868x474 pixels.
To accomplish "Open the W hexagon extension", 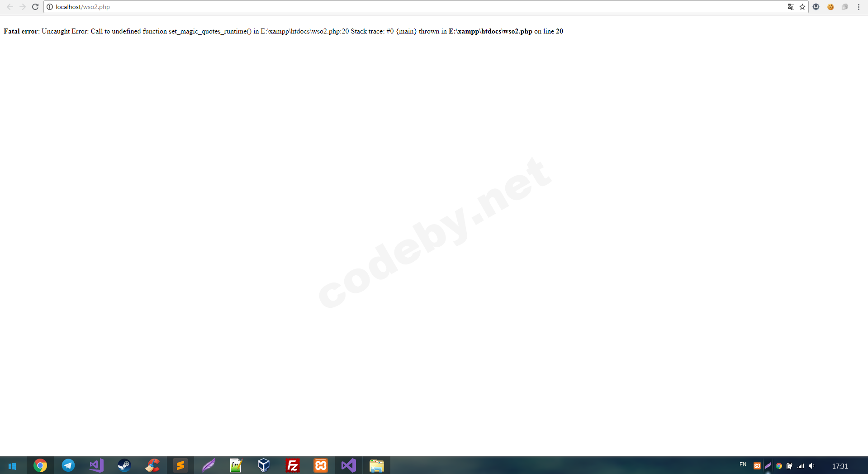I will coord(816,7).
